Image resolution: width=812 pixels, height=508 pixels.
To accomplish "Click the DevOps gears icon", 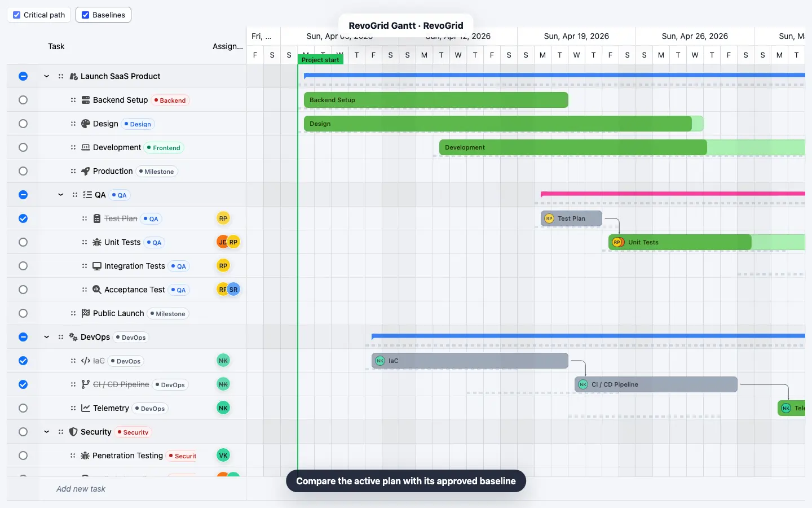I will [x=73, y=337].
